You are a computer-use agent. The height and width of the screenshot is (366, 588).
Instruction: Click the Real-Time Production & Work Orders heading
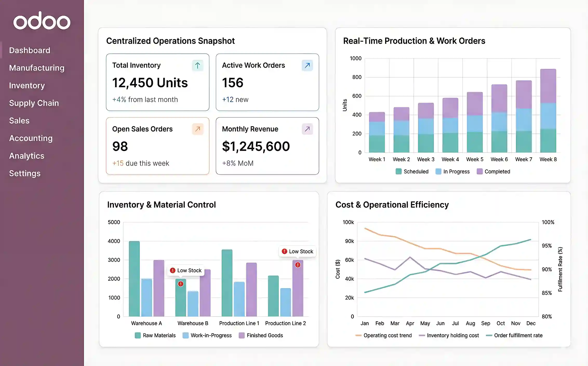414,41
